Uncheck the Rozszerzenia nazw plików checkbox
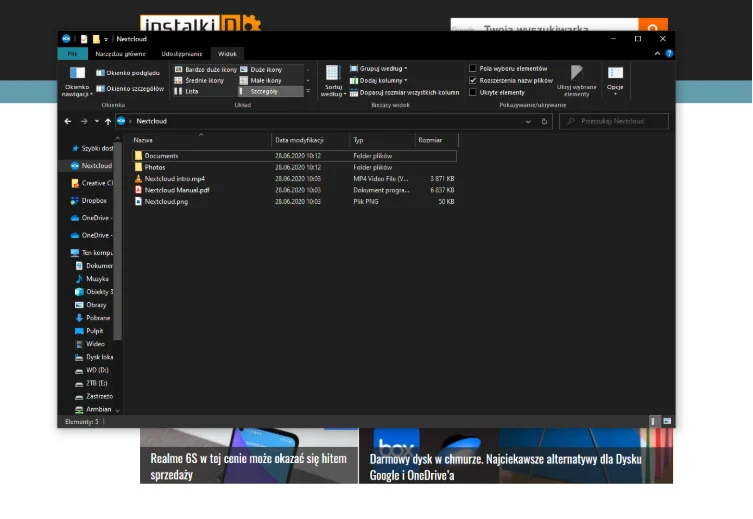753x519 pixels. [x=473, y=80]
